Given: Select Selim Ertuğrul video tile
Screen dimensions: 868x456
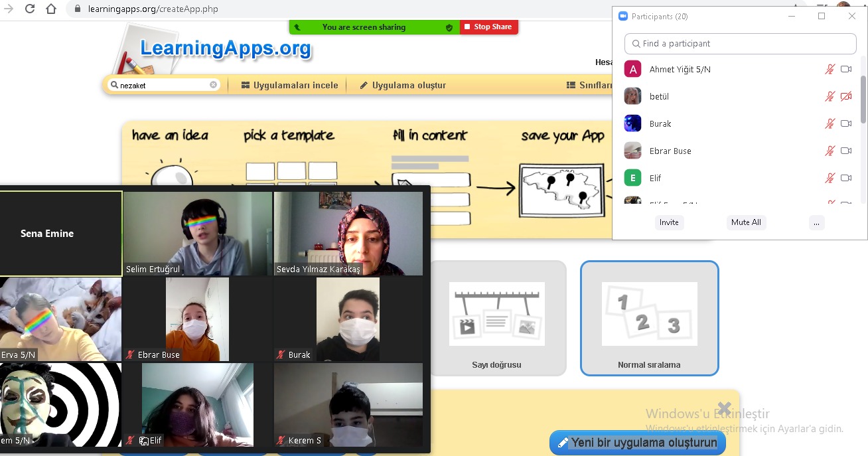Looking at the screenshot, I should (x=198, y=234).
